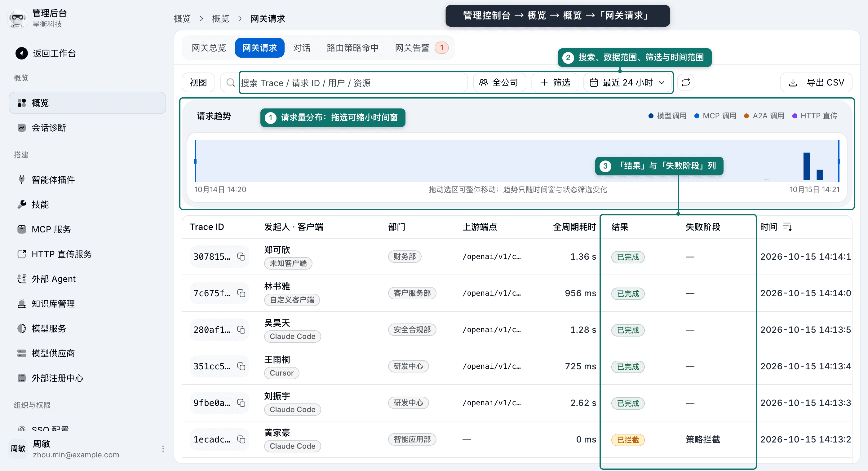This screenshot has height=471, width=868.
Task: Toggle HTTP 直传 legend in the trend chart
Action: (x=815, y=116)
